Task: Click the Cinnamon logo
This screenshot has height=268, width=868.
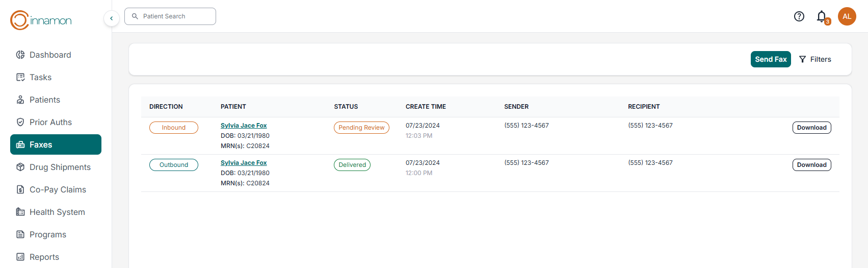Action: click(41, 20)
